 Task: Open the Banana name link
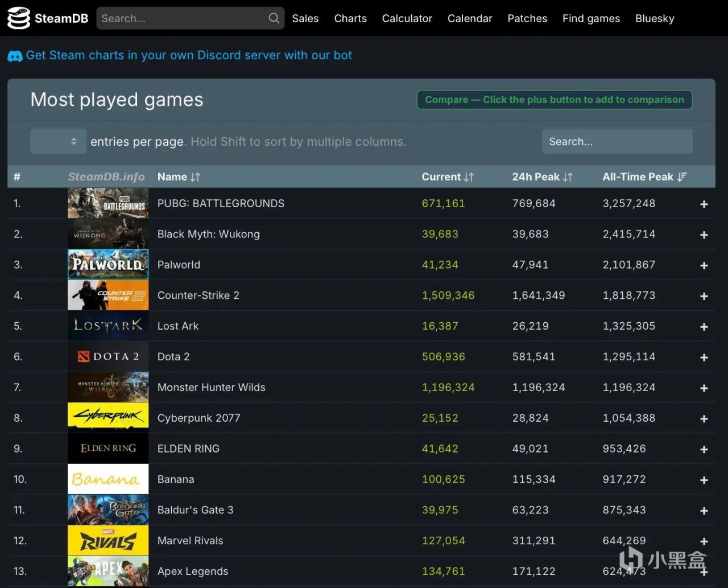pos(176,479)
